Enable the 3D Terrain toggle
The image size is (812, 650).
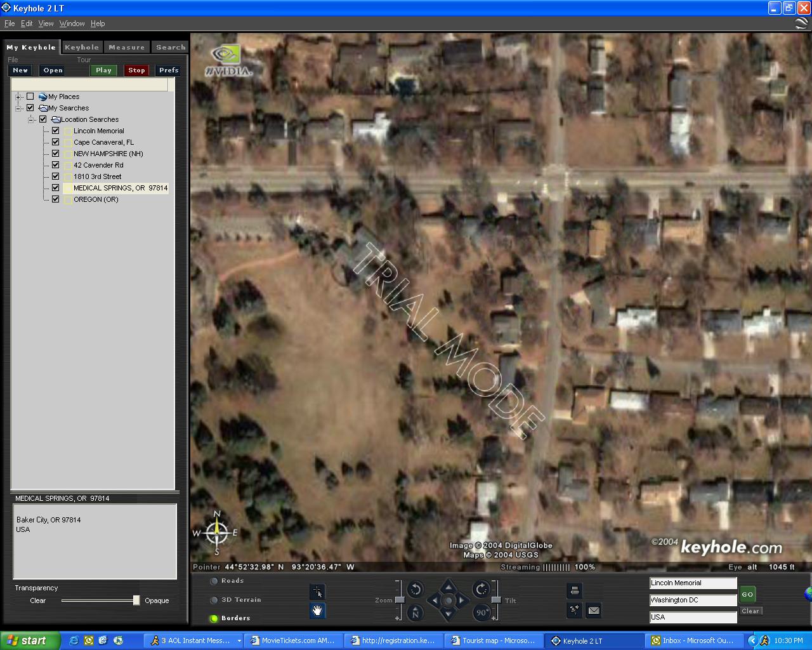[x=214, y=600]
